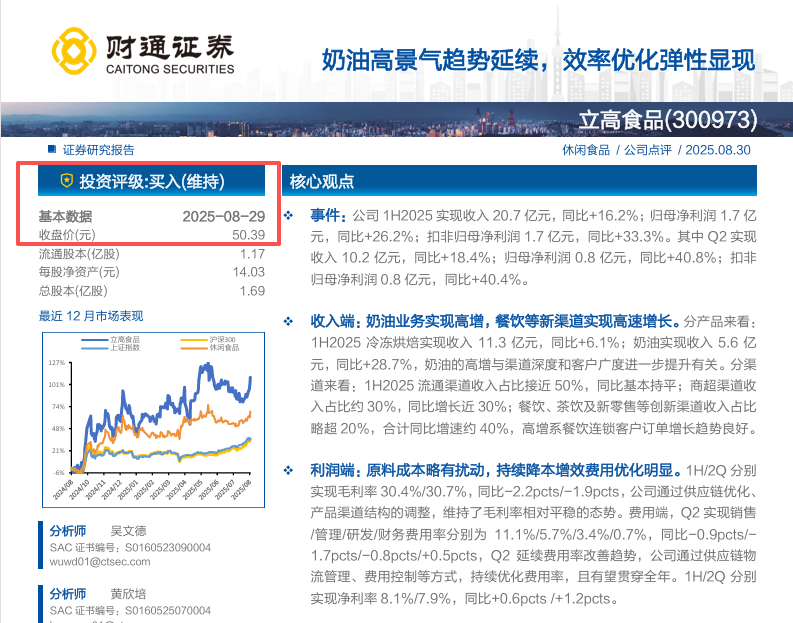
Task: Click the CAITONG SECURITIES English name
Action: pos(170,69)
